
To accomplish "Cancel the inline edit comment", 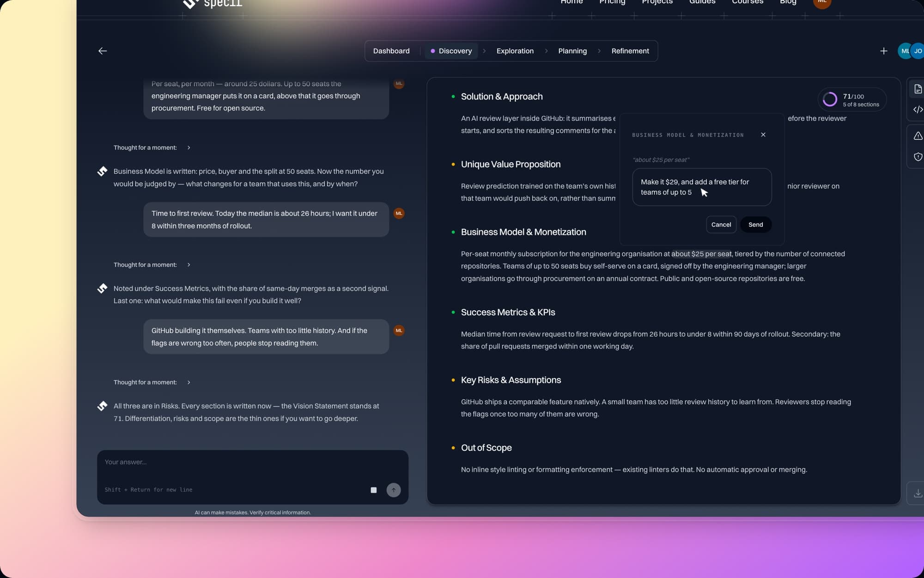I will click(721, 225).
